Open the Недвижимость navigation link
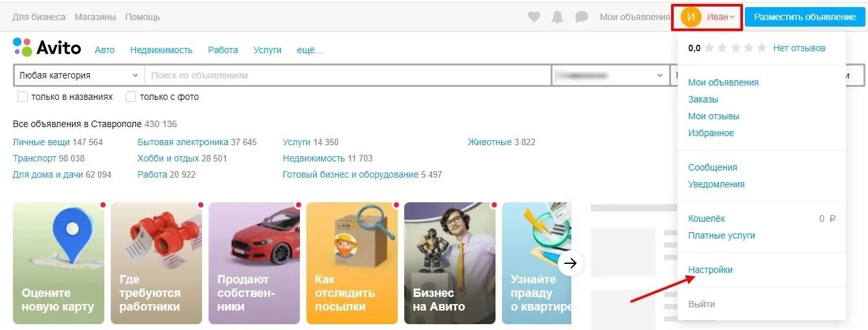 [161, 50]
